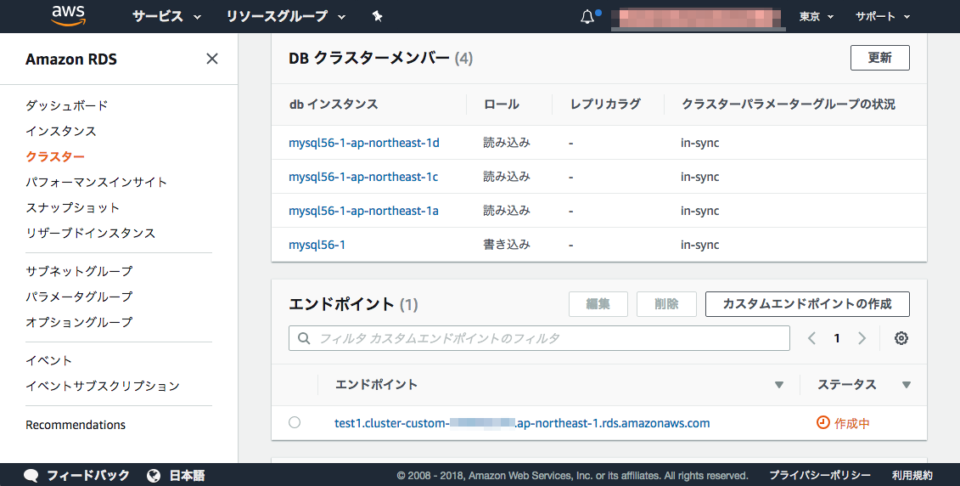
Task: Click the 作成中 status clock icon
Action: pos(823,422)
